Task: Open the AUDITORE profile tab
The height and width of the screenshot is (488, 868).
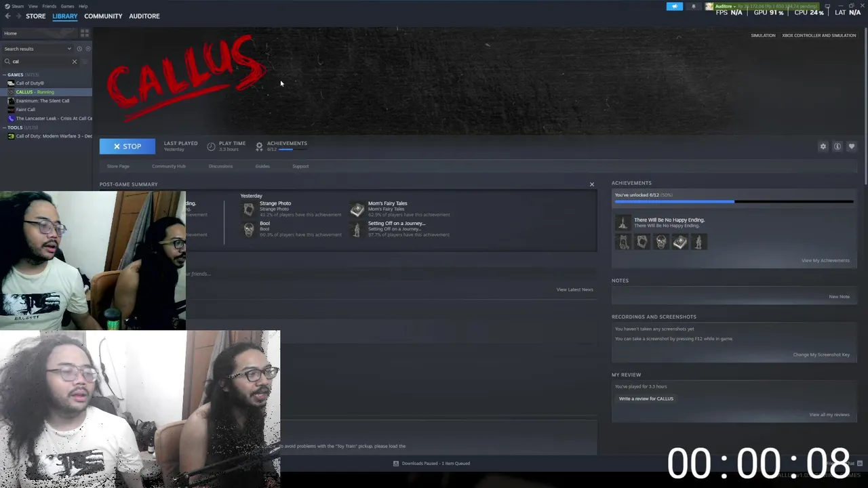Action: 144,16
